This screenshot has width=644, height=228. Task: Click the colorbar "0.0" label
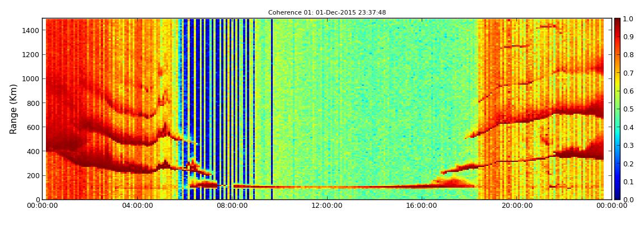[628, 199]
